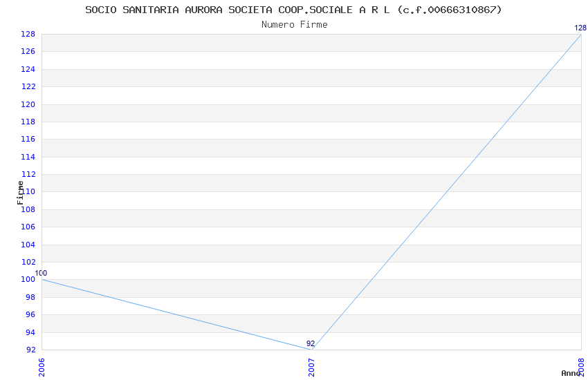
Task: Select the y-axis tick value 114
Action: coord(28,157)
